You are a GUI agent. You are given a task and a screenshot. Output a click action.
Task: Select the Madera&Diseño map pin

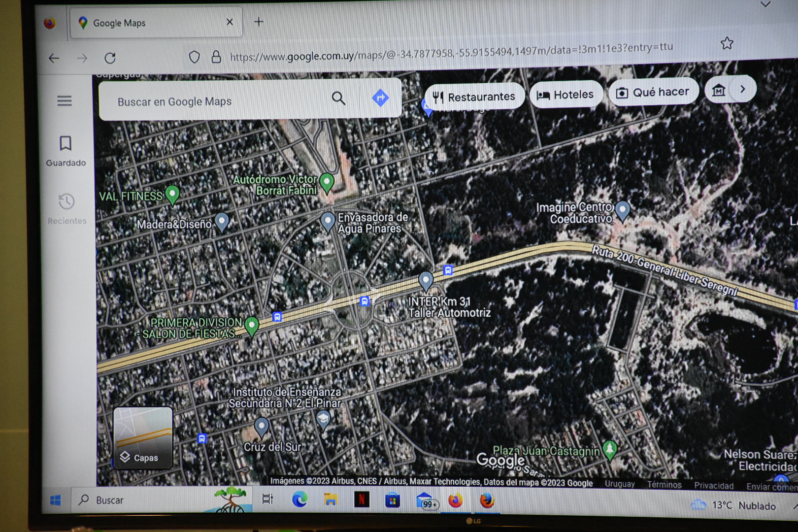pos(222,222)
